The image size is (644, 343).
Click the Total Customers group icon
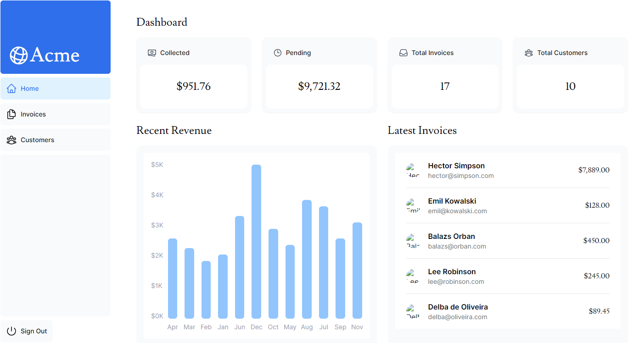[529, 53]
